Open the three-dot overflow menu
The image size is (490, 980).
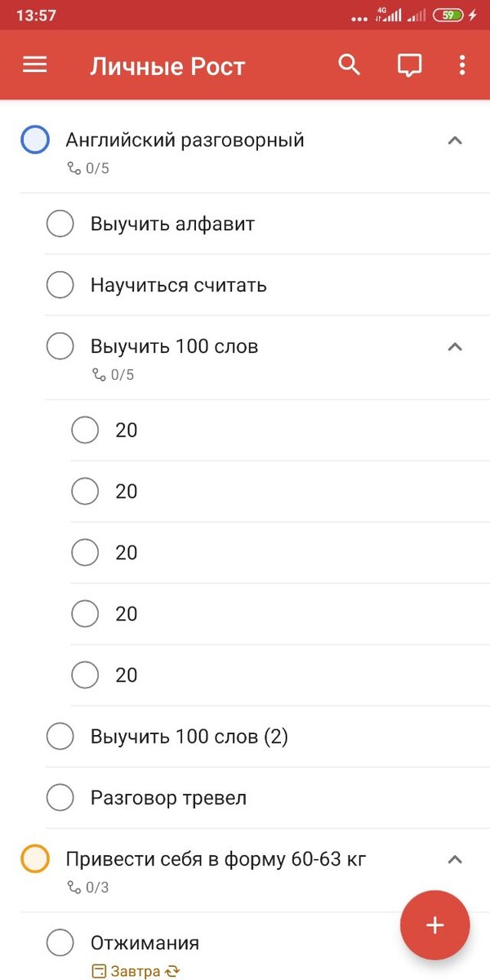(462, 65)
